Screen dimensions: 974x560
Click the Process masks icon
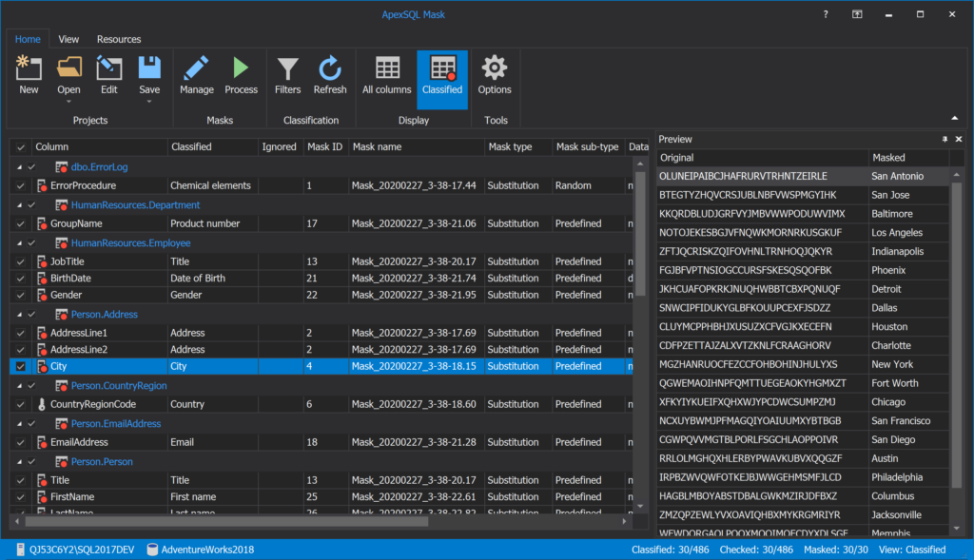point(241,74)
